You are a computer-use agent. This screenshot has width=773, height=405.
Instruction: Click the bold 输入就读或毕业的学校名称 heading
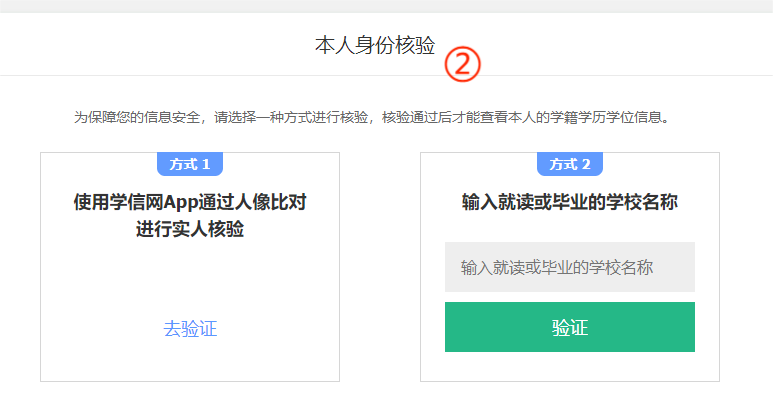point(570,202)
